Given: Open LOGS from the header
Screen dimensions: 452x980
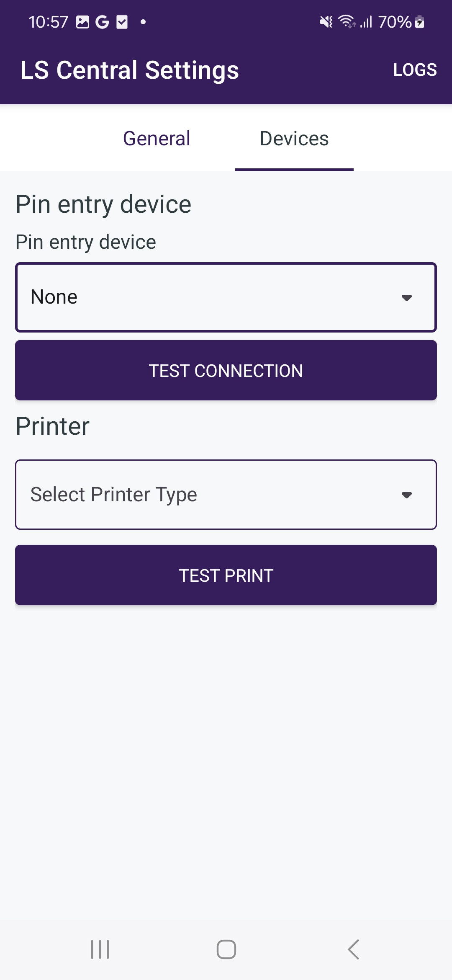Looking at the screenshot, I should [x=415, y=70].
